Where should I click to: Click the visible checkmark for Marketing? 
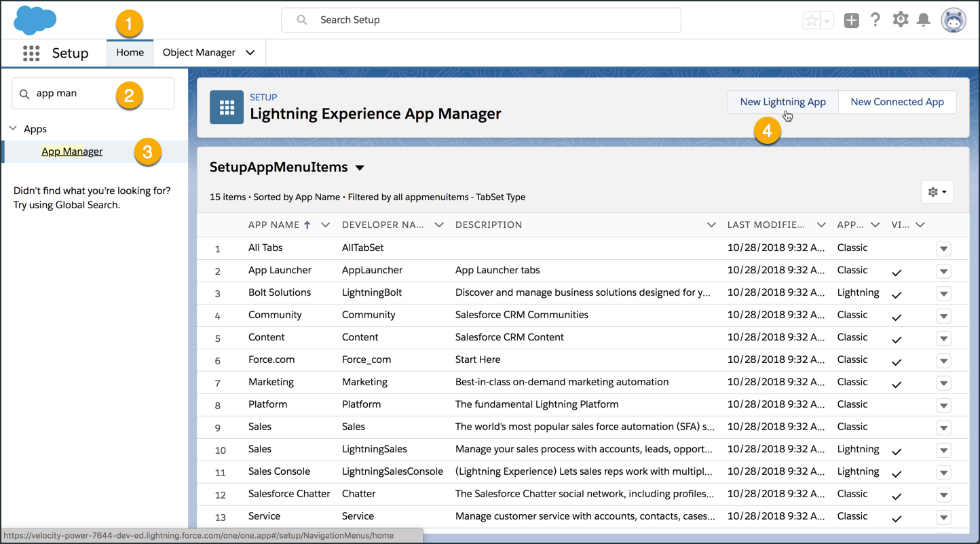click(x=897, y=385)
